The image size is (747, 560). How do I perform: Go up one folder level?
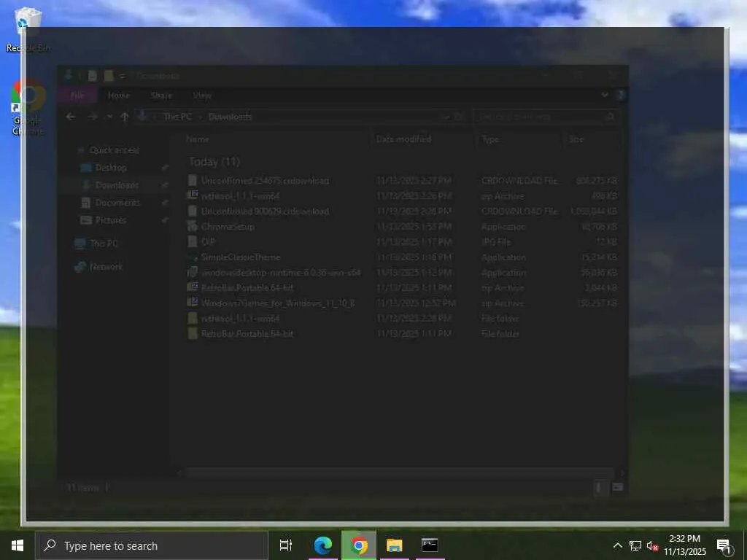pos(124,117)
